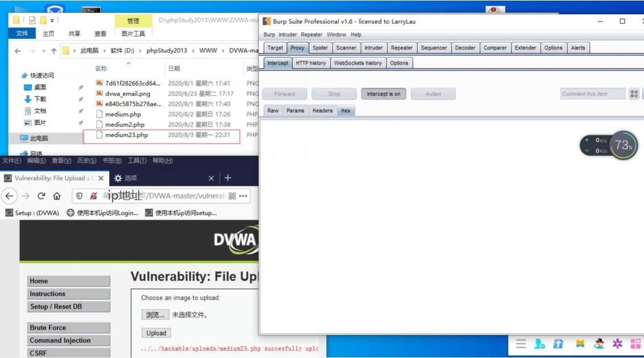Expand breadcrumb chevron after 此电脑
This screenshot has height=358, width=644.
[104, 51]
